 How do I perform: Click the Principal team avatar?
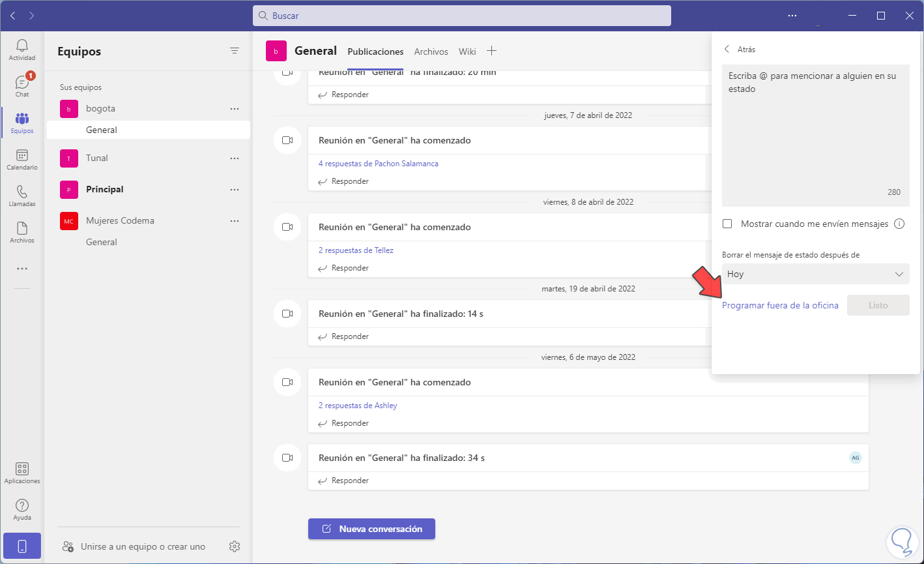(69, 190)
